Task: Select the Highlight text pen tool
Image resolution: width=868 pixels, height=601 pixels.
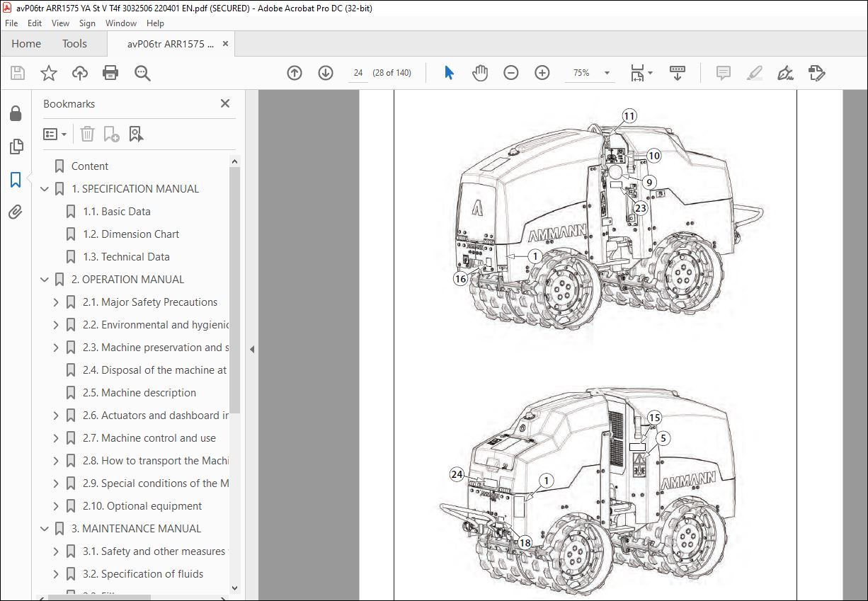Action: point(755,73)
